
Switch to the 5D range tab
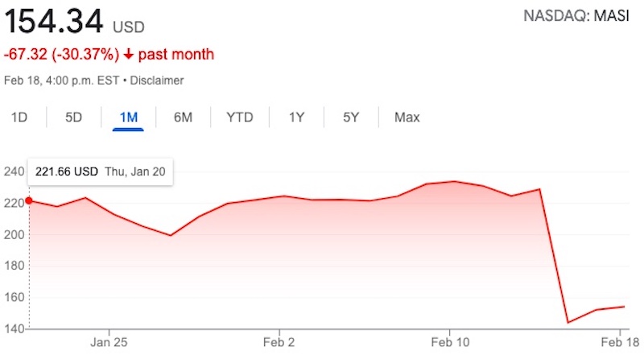point(74,118)
